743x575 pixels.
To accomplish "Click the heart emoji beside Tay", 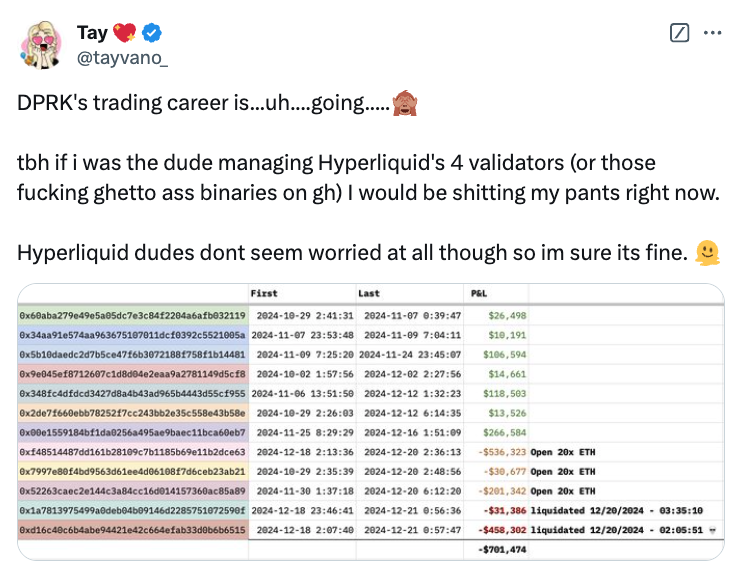I will click(125, 33).
